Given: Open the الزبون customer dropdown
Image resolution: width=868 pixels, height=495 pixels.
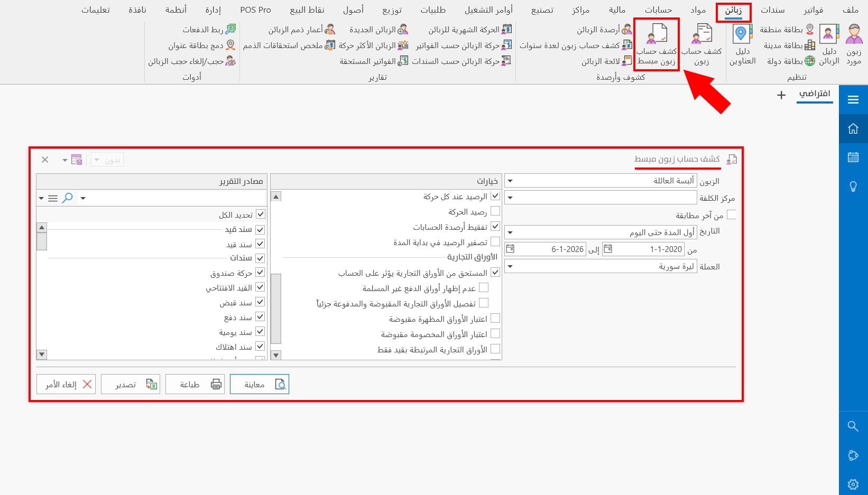Looking at the screenshot, I should click(510, 181).
